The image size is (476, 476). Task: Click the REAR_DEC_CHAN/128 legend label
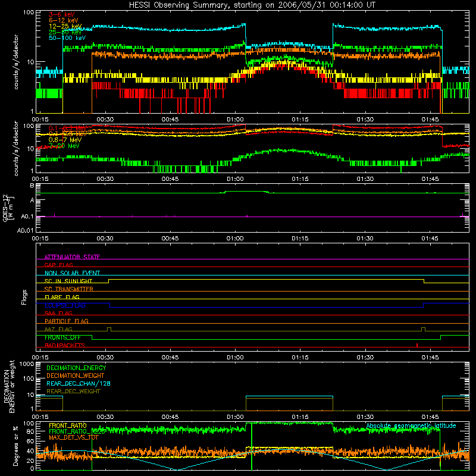point(79,384)
